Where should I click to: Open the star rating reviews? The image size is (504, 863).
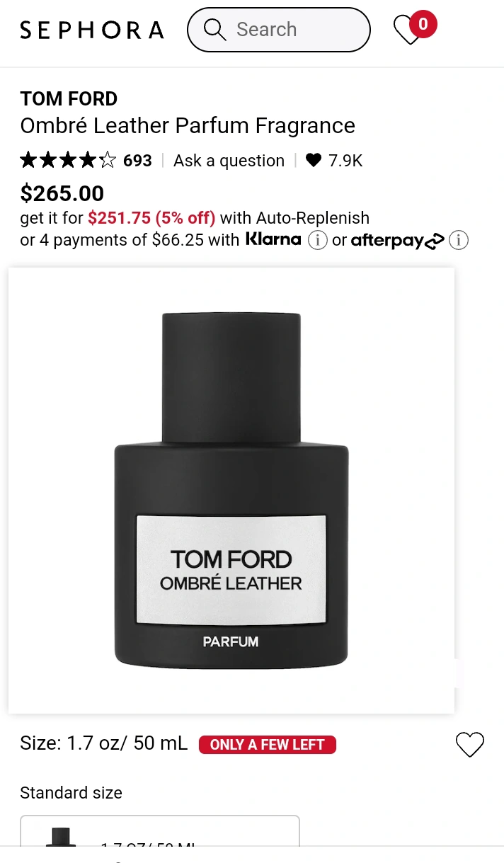pos(67,161)
